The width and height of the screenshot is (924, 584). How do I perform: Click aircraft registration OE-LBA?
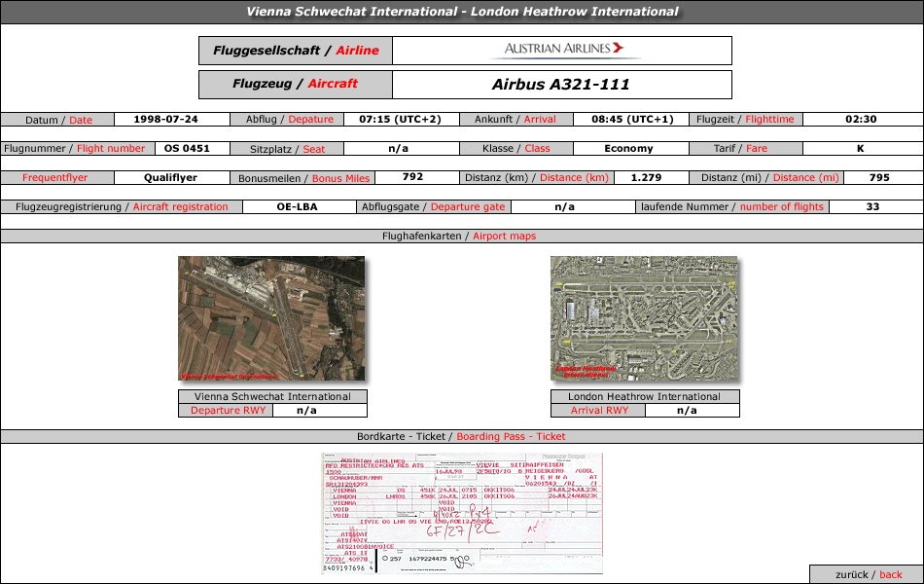tap(297, 206)
